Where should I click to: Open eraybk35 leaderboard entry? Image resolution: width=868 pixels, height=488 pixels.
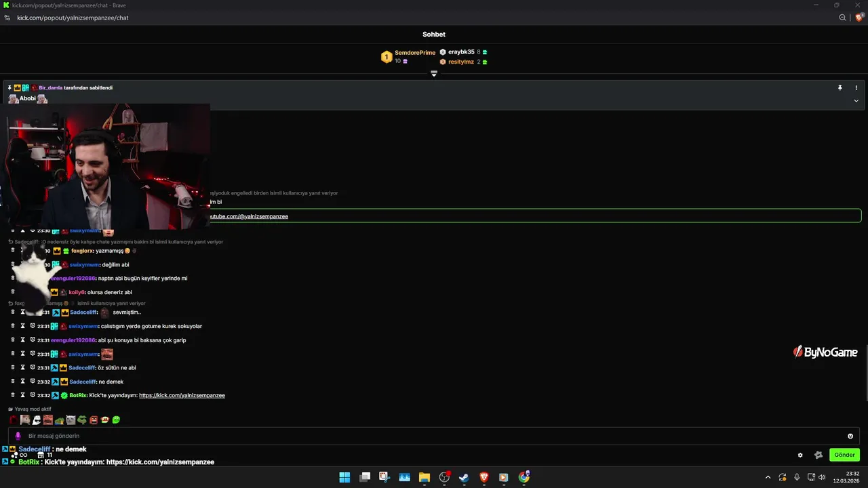461,52
